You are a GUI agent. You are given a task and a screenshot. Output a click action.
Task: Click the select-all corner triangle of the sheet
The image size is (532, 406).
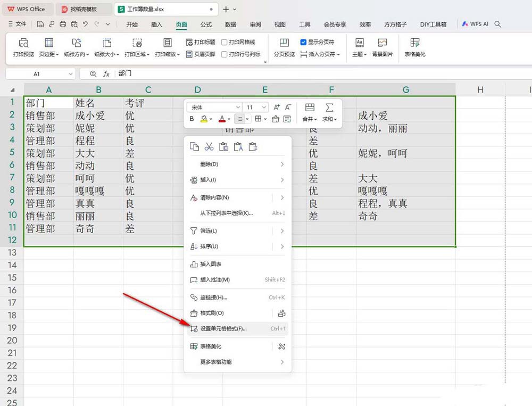(12, 90)
